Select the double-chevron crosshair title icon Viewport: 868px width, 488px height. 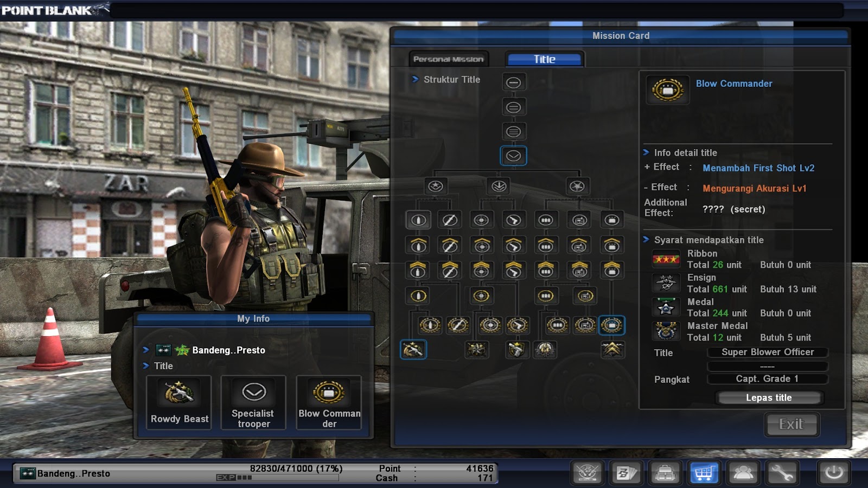click(x=481, y=270)
